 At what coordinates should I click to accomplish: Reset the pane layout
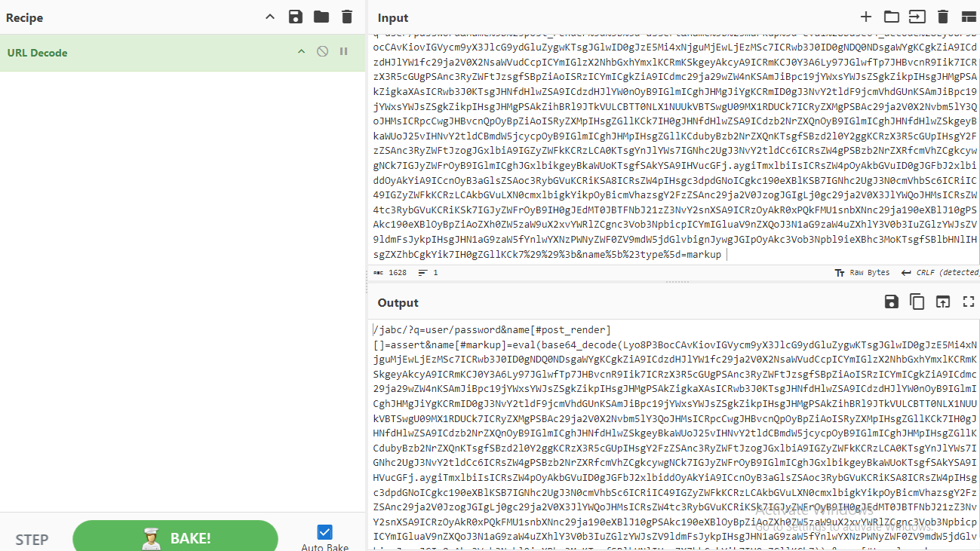pos(969,17)
